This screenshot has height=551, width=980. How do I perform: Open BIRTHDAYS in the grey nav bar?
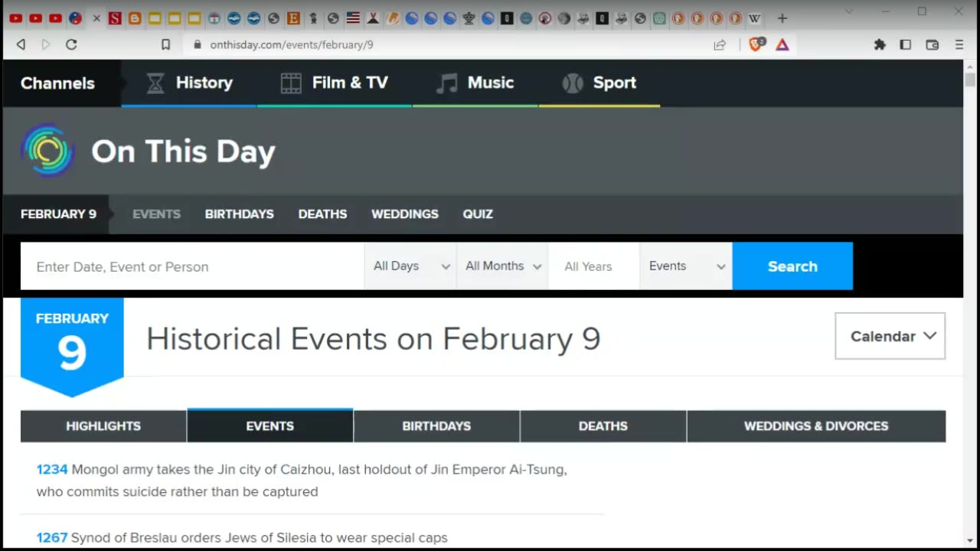239,214
